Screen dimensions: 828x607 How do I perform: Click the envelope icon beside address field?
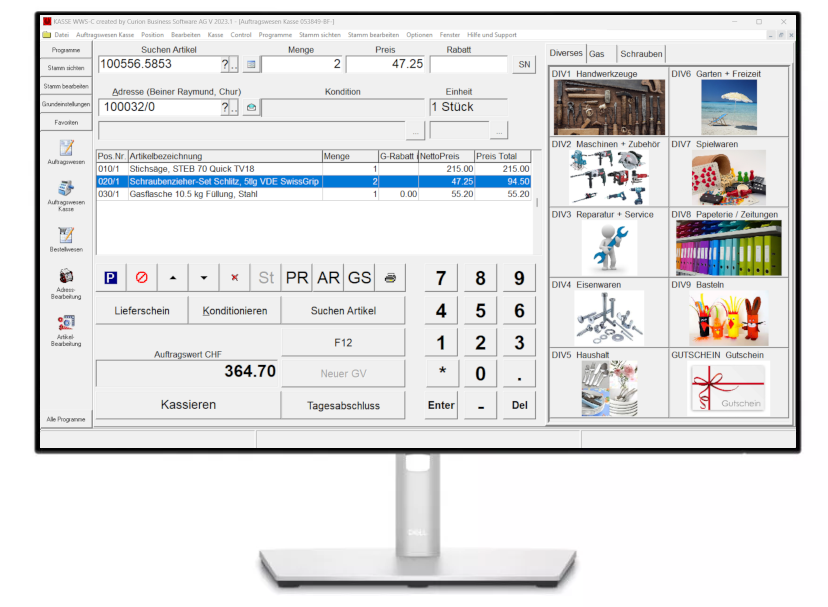tap(251, 107)
